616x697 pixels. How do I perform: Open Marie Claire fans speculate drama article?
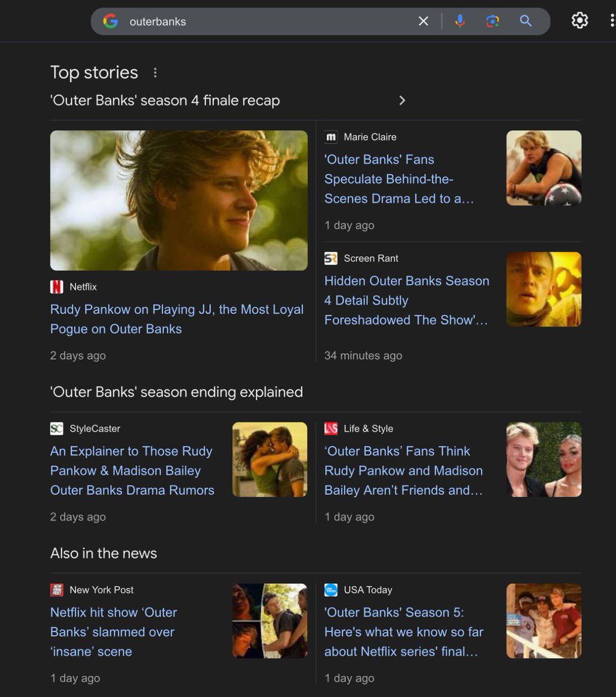click(399, 179)
